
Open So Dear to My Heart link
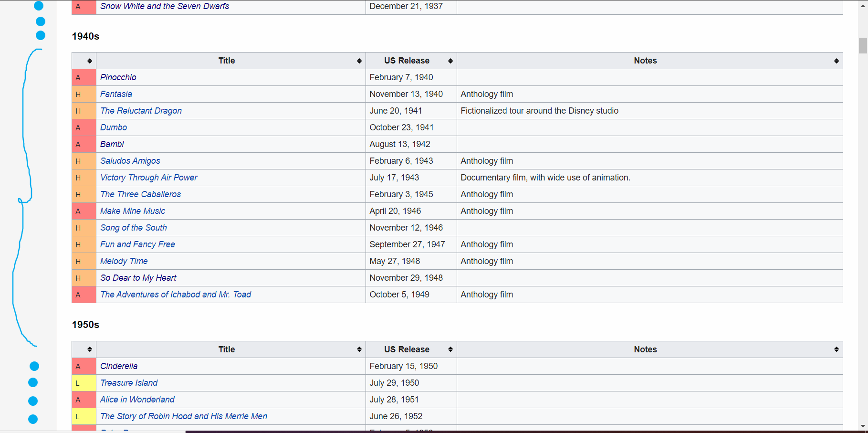(138, 278)
